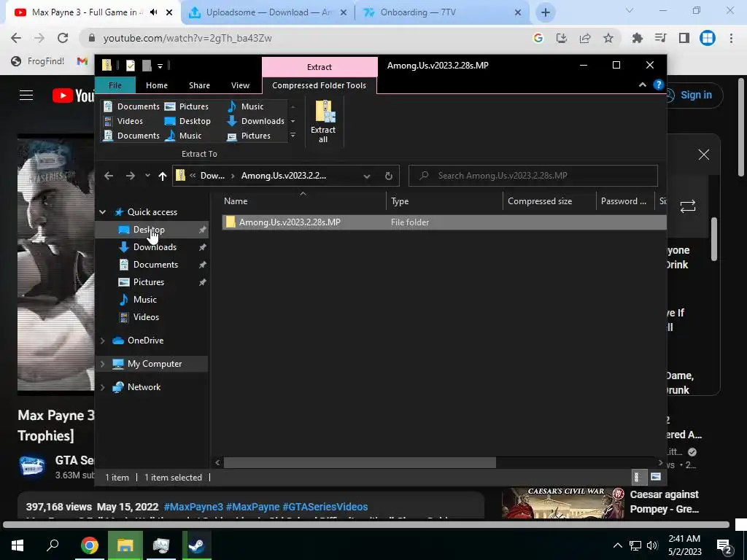This screenshot has width=747, height=560.
Task: Open FrogFind! bookmark
Action: pos(38,61)
